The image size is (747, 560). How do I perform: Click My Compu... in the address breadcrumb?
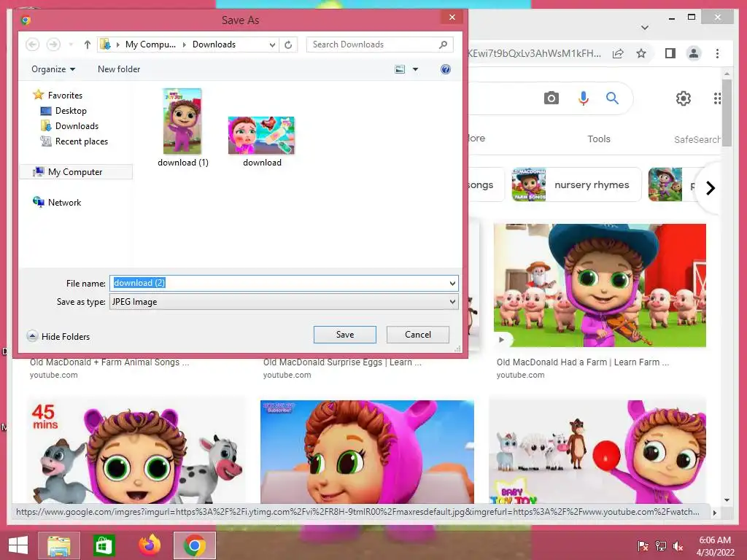click(x=150, y=44)
